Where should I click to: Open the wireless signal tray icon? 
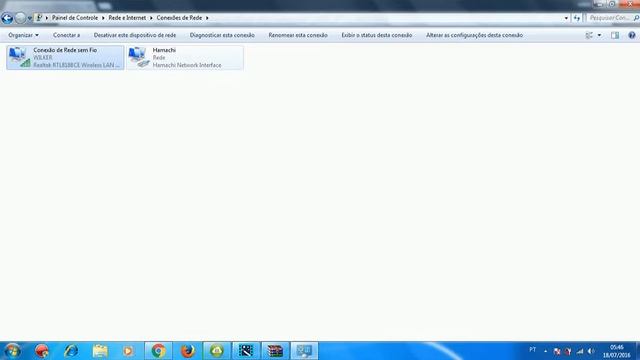pyautogui.click(x=580, y=351)
